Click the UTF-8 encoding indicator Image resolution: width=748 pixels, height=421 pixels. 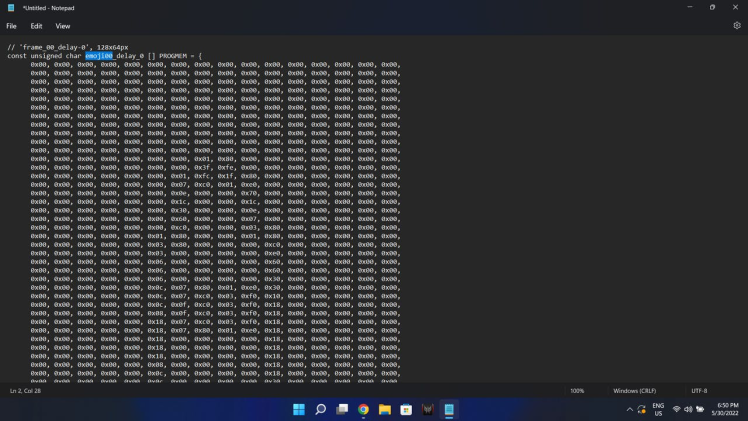pos(699,390)
